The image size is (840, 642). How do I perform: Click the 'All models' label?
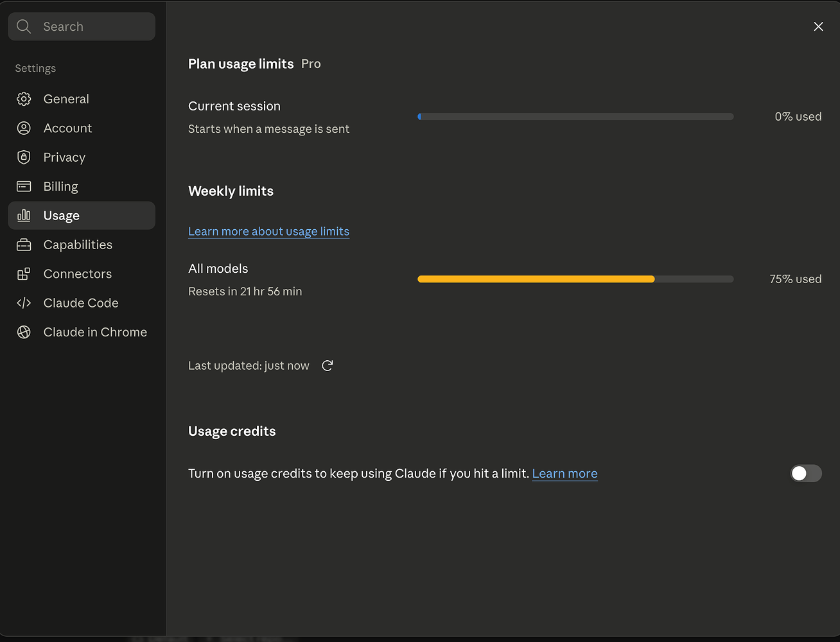pos(218,268)
